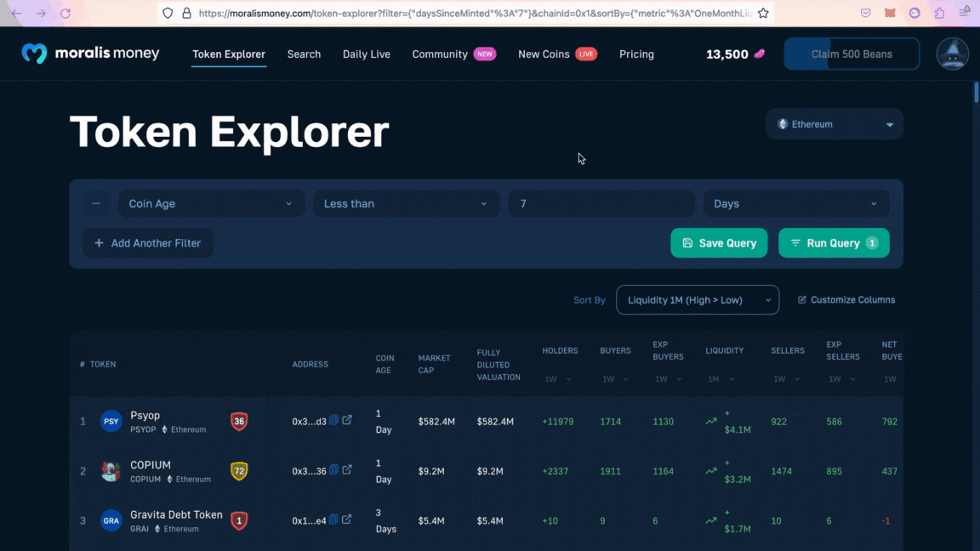Open Customize Columns
Viewport: 980px width, 551px height.
click(846, 300)
